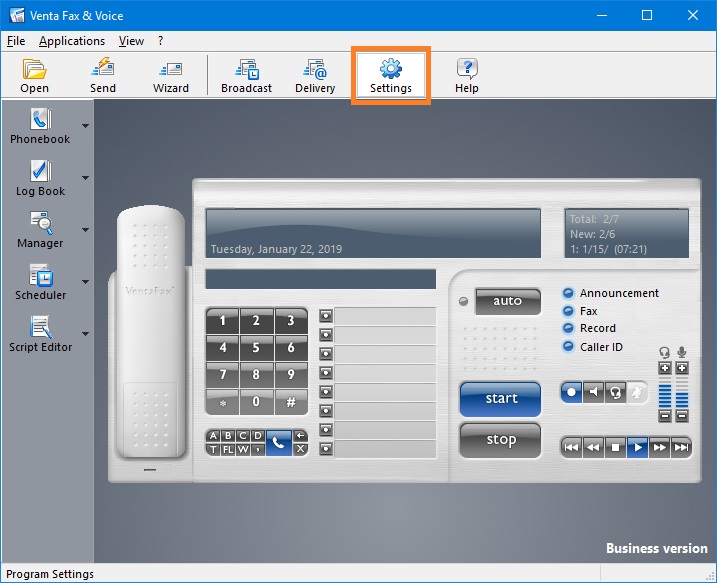Image resolution: width=717 pixels, height=583 pixels.
Task: Open program Settings gear icon
Action: 391,75
